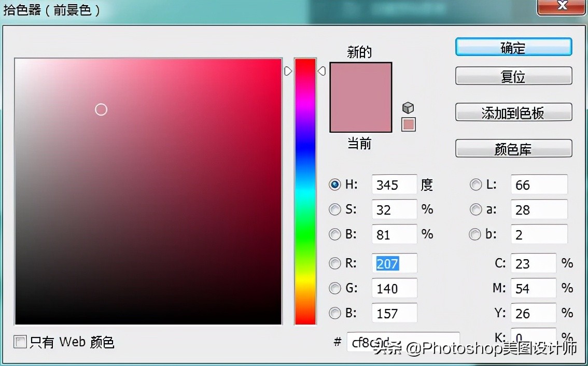
Task: Open the 颜色库 color libraries
Action: point(513,148)
